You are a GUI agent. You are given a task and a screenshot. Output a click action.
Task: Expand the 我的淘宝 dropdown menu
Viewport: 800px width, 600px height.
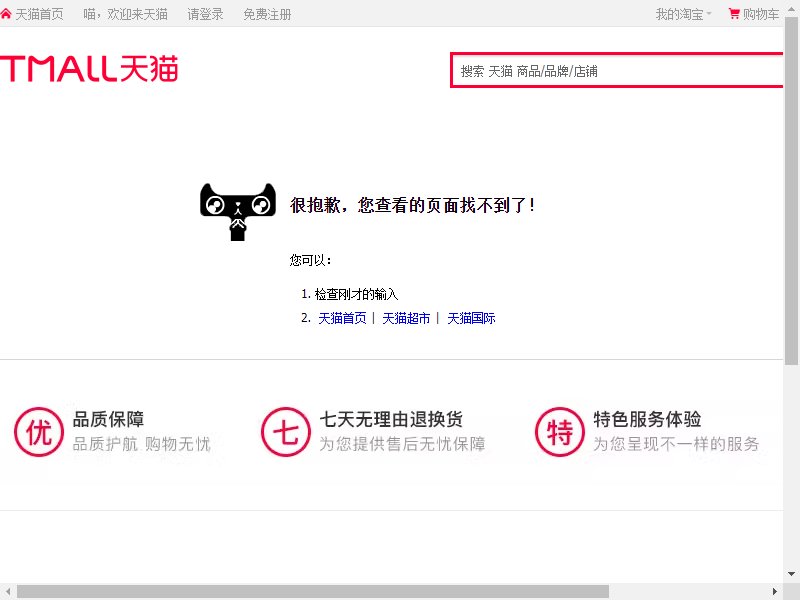(683, 14)
